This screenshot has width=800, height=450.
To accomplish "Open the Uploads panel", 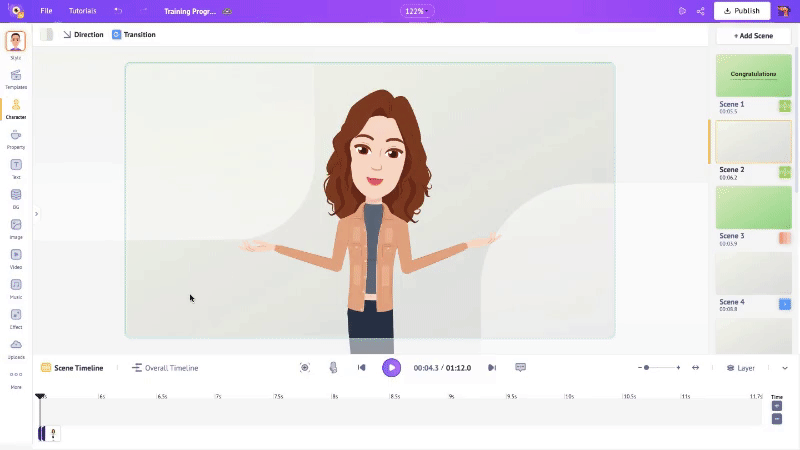I will coord(16,349).
